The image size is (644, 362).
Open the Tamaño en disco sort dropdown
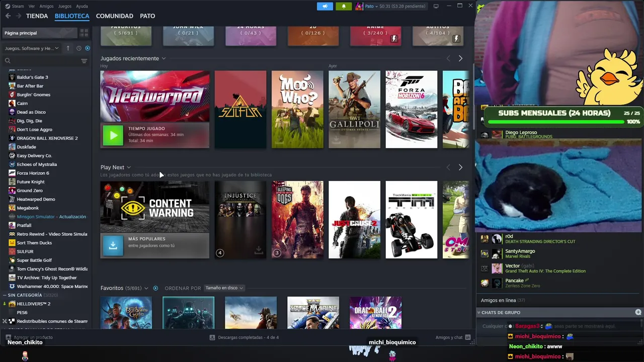224,288
